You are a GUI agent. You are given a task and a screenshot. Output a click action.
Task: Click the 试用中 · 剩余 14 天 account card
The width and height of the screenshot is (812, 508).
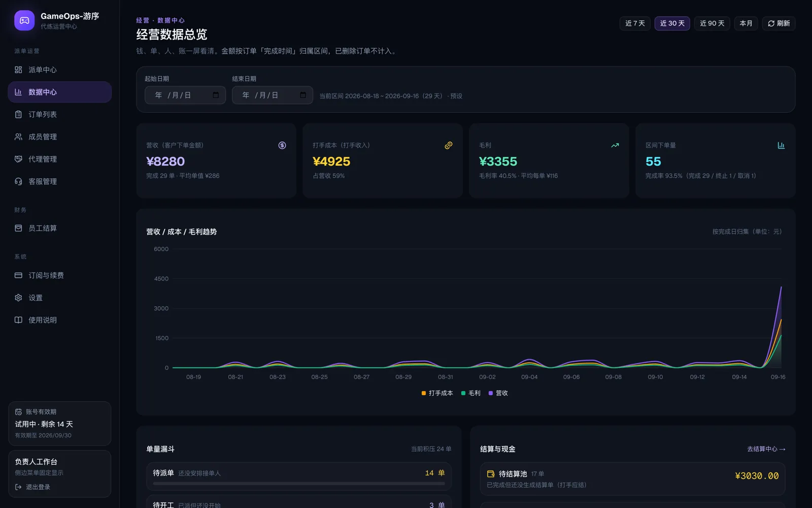pyautogui.click(x=59, y=424)
